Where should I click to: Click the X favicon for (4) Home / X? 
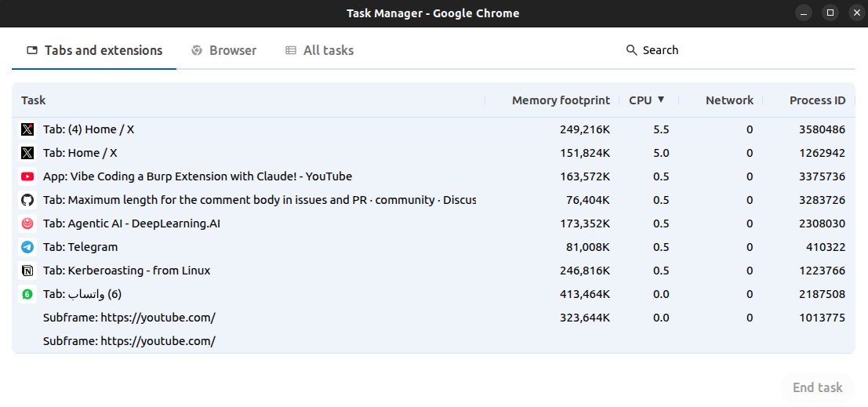[27, 129]
